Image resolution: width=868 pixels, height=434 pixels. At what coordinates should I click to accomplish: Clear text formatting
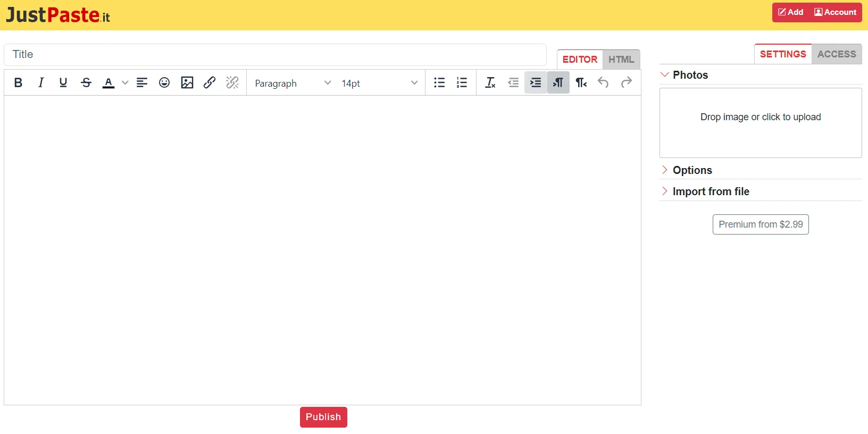point(490,82)
